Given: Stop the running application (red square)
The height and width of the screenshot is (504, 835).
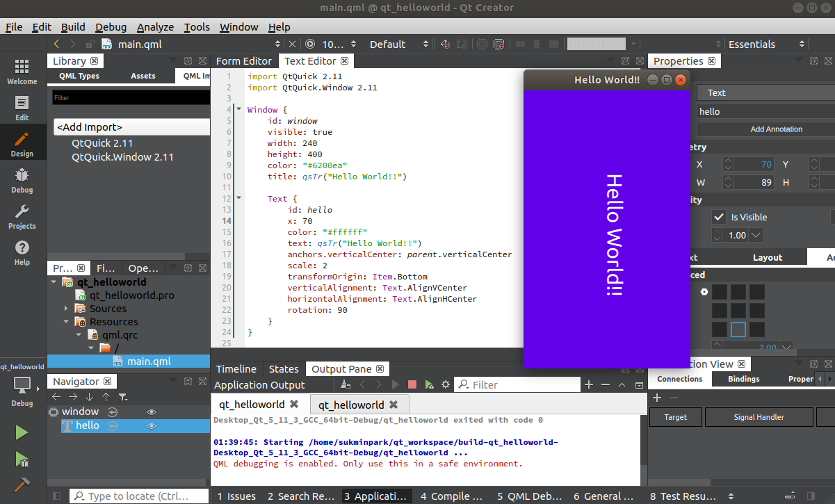Looking at the screenshot, I should pos(412,384).
